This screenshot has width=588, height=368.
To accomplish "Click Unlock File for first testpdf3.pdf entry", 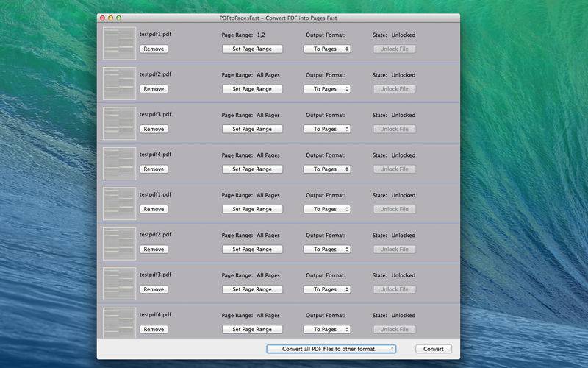I will click(x=394, y=129).
